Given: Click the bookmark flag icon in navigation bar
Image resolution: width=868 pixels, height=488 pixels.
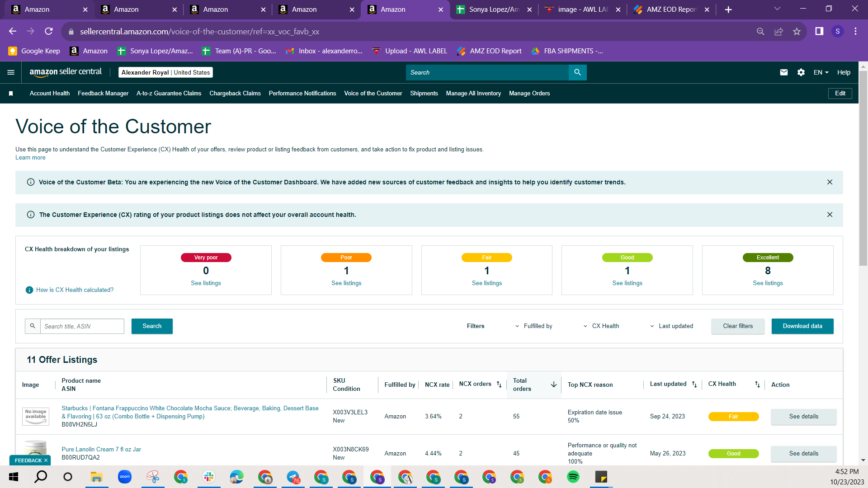Looking at the screenshot, I should (x=11, y=94).
